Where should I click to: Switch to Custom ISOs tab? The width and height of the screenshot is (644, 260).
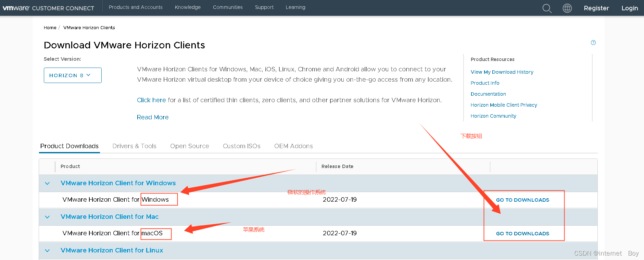[x=241, y=146]
